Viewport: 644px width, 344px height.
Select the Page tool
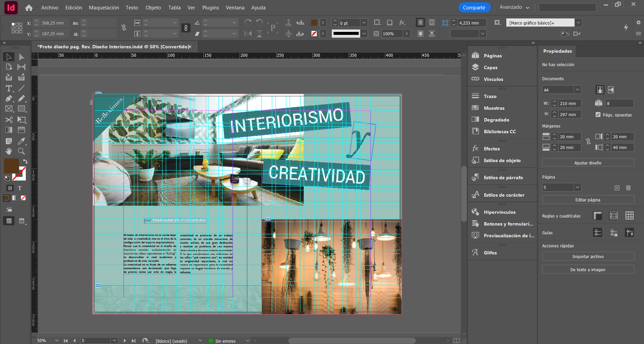tap(9, 67)
